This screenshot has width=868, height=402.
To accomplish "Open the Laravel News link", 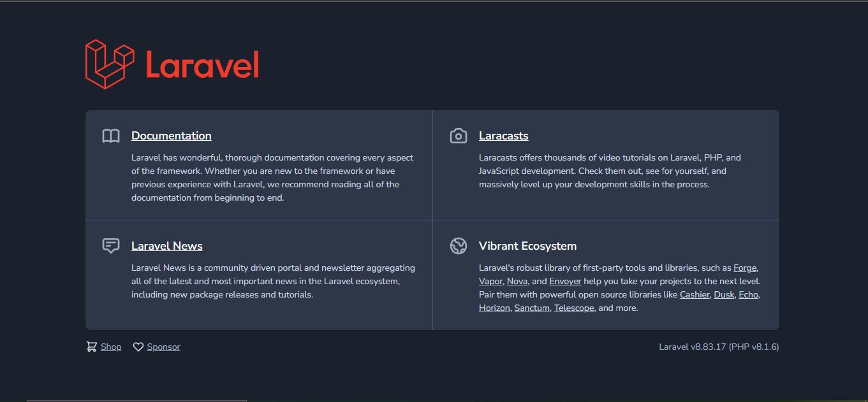I will point(167,246).
